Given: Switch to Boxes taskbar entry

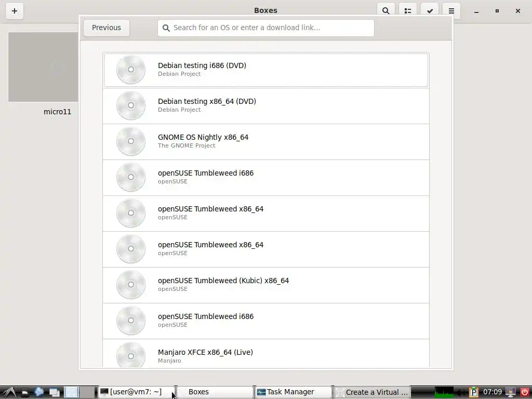Looking at the screenshot, I should 215,392.
